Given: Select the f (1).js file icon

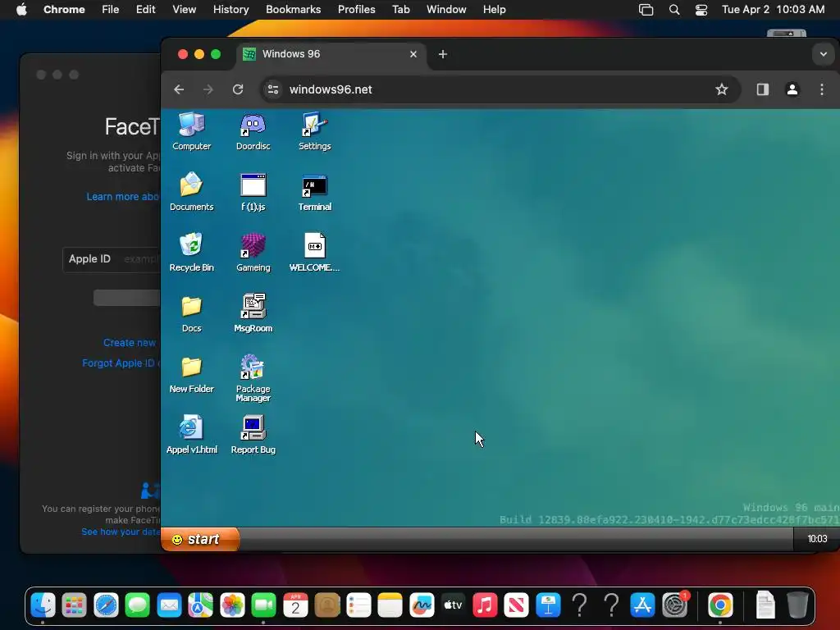Looking at the screenshot, I should click(x=253, y=191).
